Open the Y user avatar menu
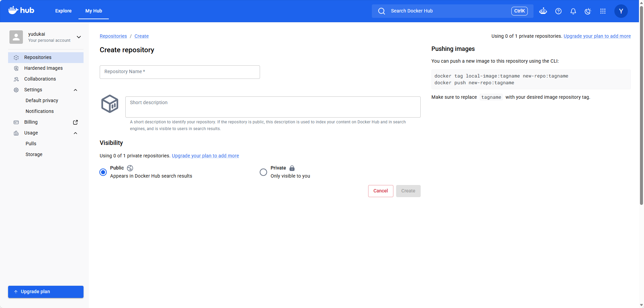 pyautogui.click(x=621, y=11)
